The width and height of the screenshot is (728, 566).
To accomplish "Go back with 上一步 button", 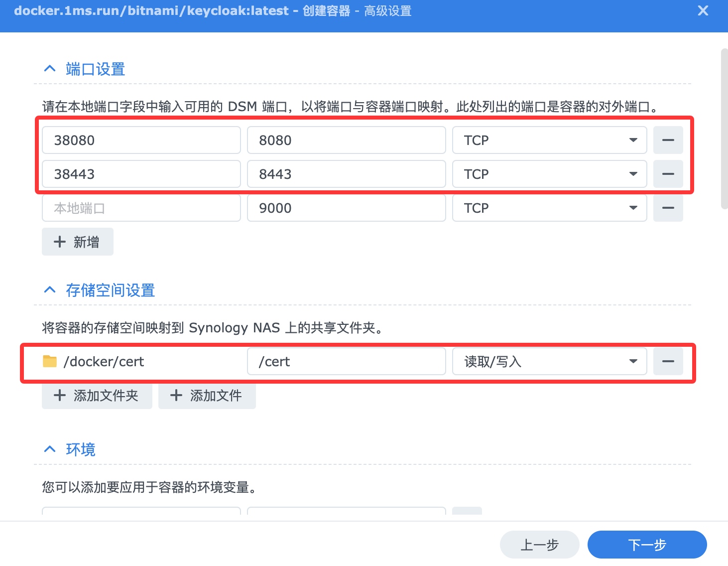I will pyautogui.click(x=540, y=545).
